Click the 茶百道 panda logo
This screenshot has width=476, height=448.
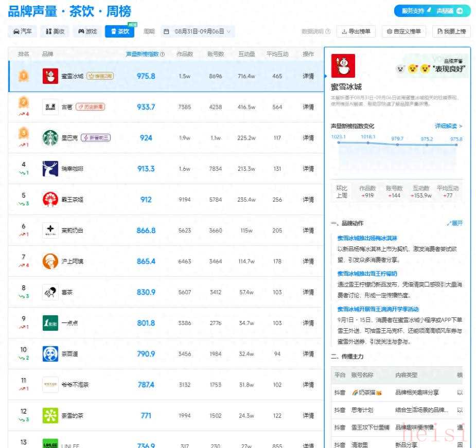[50, 354]
